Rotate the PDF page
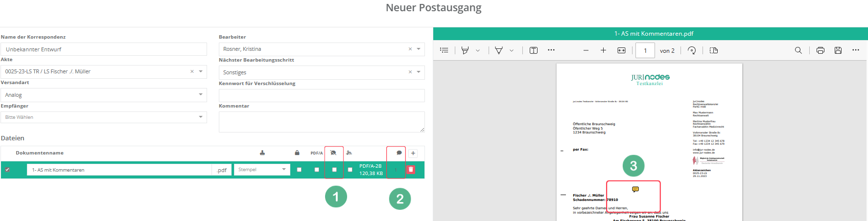Viewport: 868px width, 221px height. point(692,50)
